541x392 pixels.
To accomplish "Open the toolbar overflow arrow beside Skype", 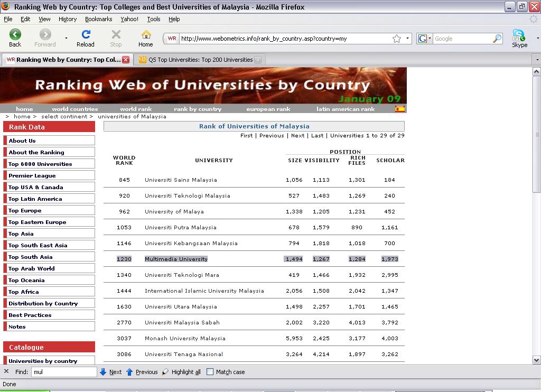I will (x=538, y=39).
